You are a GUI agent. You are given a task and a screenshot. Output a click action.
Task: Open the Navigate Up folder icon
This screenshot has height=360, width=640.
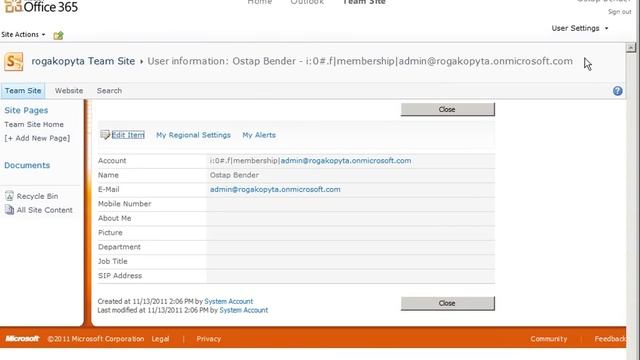click(58, 36)
